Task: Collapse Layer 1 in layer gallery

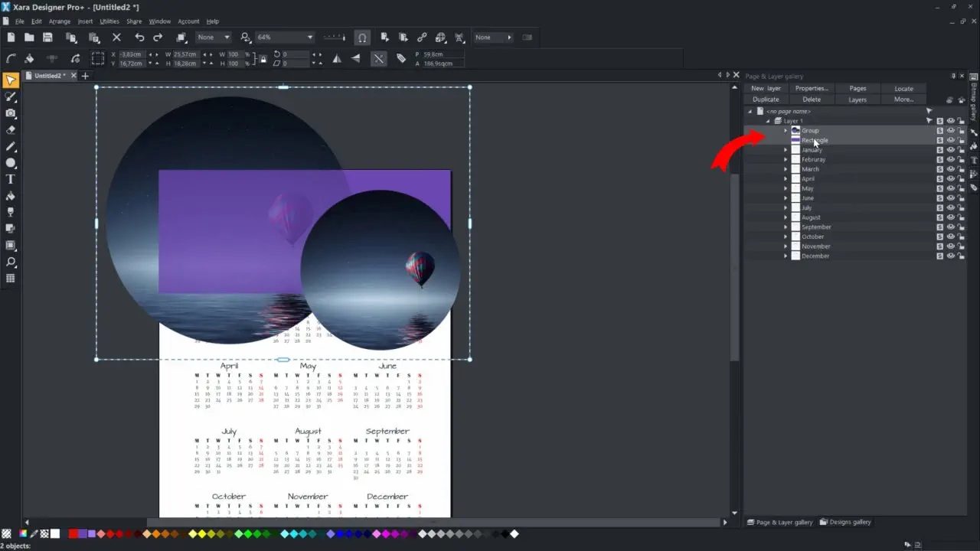Action: [768, 121]
